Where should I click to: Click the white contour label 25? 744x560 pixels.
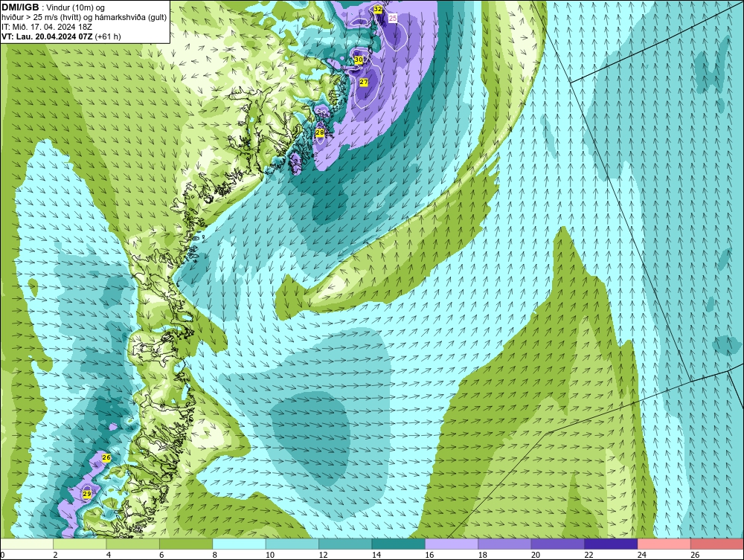[x=393, y=18]
